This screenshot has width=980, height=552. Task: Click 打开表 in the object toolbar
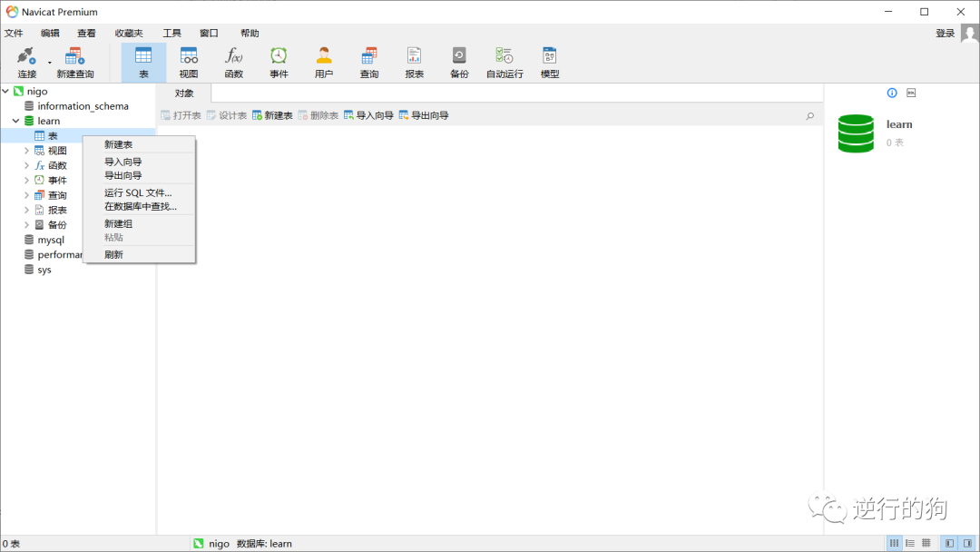[181, 115]
